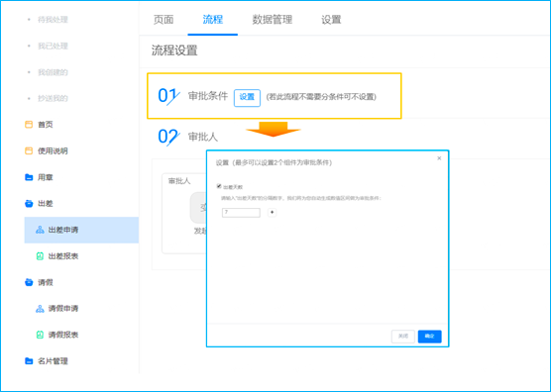Switch to the 页面 tab
The height and width of the screenshot is (392, 551).
click(164, 20)
